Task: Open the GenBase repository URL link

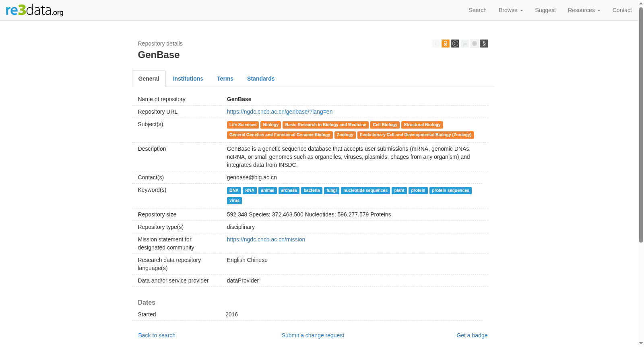Action: (280, 112)
